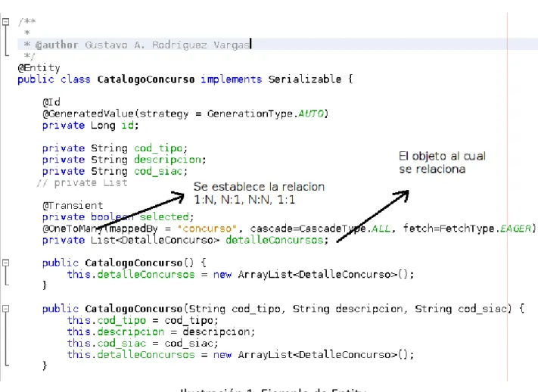This screenshot has height=392, width=538.
Task: Click the Serializable interface name
Action: click(x=305, y=79)
